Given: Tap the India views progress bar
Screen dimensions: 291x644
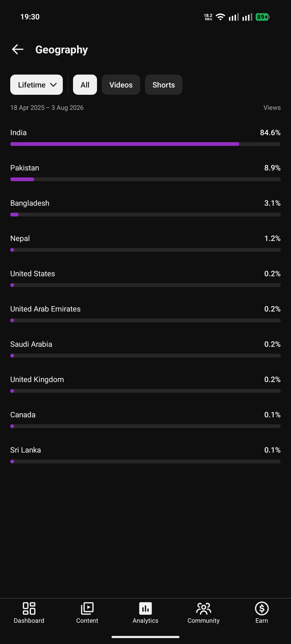Looking at the screenshot, I should [x=145, y=144].
